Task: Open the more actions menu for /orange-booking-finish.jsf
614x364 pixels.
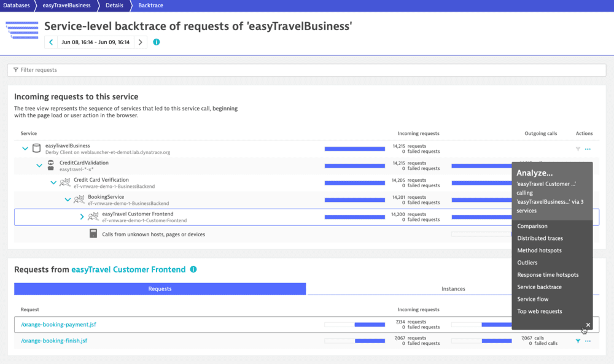Action: pos(588,341)
